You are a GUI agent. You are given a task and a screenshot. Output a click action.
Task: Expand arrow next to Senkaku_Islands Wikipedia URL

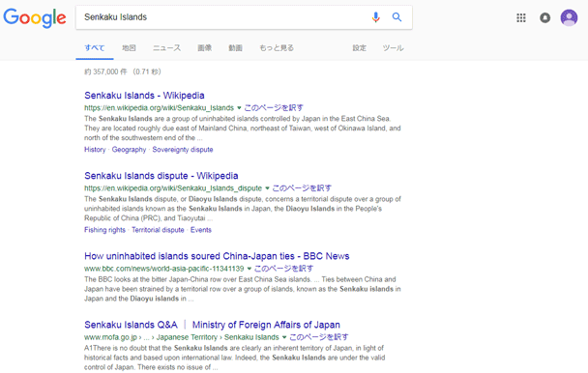[239, 108]
